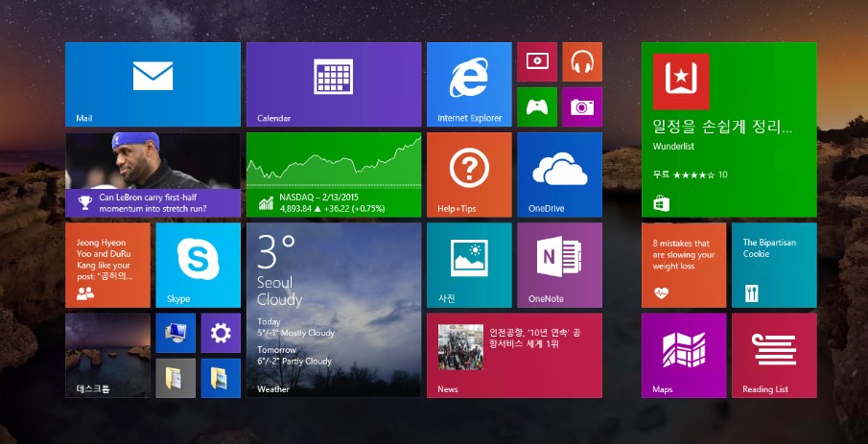Image resolution: width=868 pixels, height=444 pixels.
Task: Open Health tile on weight loss mistakes
Action: point(684,266)
